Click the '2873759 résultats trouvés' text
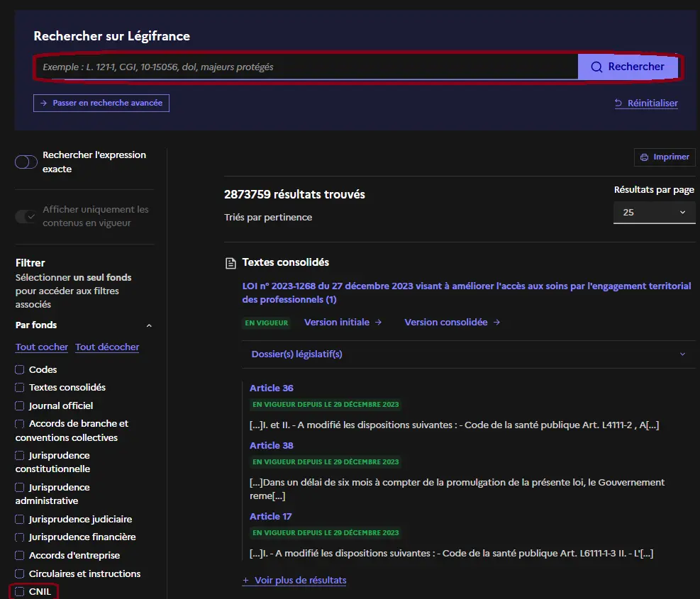The image size is (700, 599). (294, 195)
